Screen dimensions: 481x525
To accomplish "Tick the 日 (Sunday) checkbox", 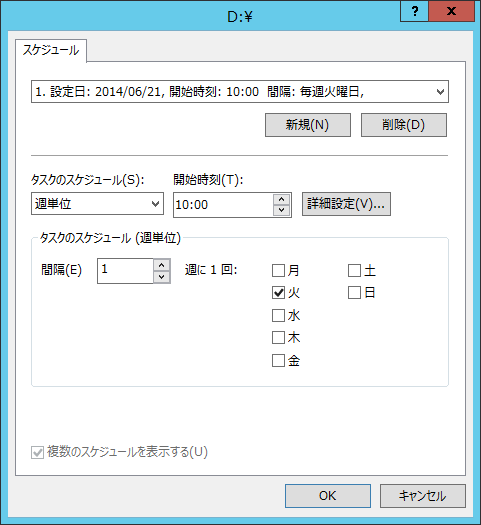I will click(354, 293).
